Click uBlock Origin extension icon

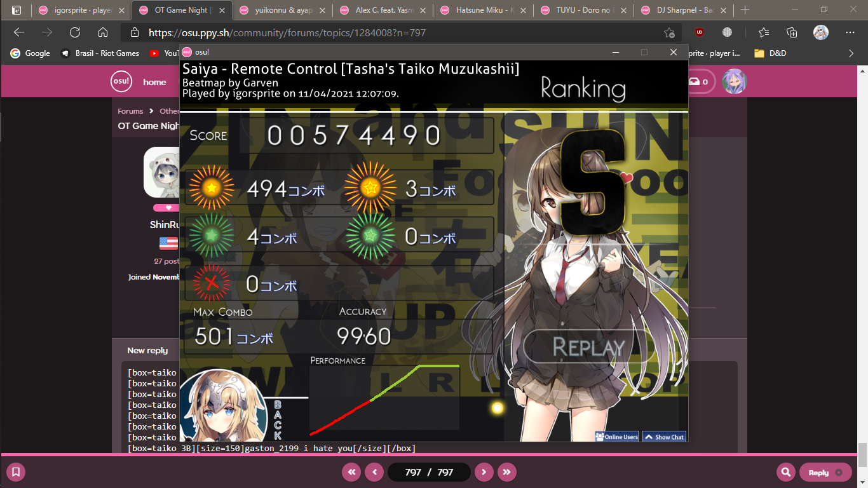(x=700, y=32)
